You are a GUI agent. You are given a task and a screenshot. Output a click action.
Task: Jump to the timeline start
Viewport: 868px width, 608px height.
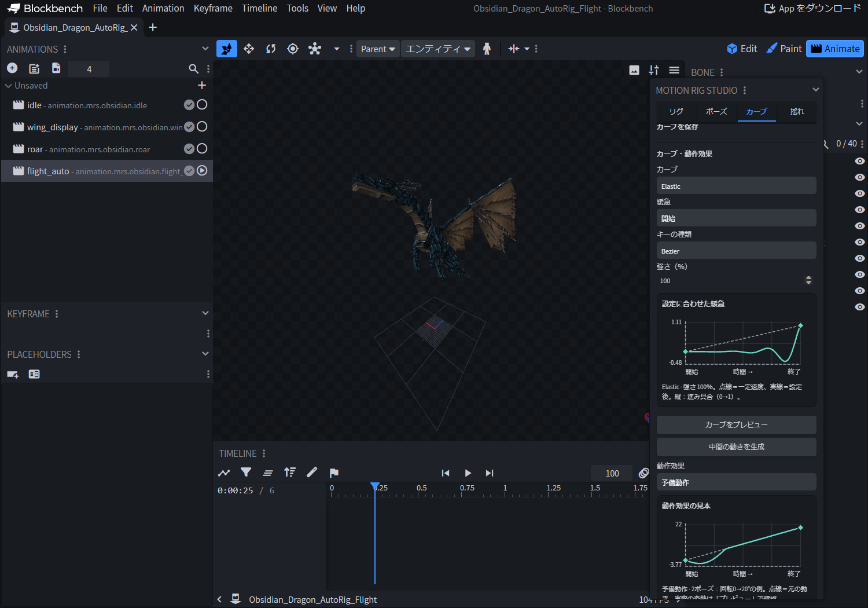(446, 473)
